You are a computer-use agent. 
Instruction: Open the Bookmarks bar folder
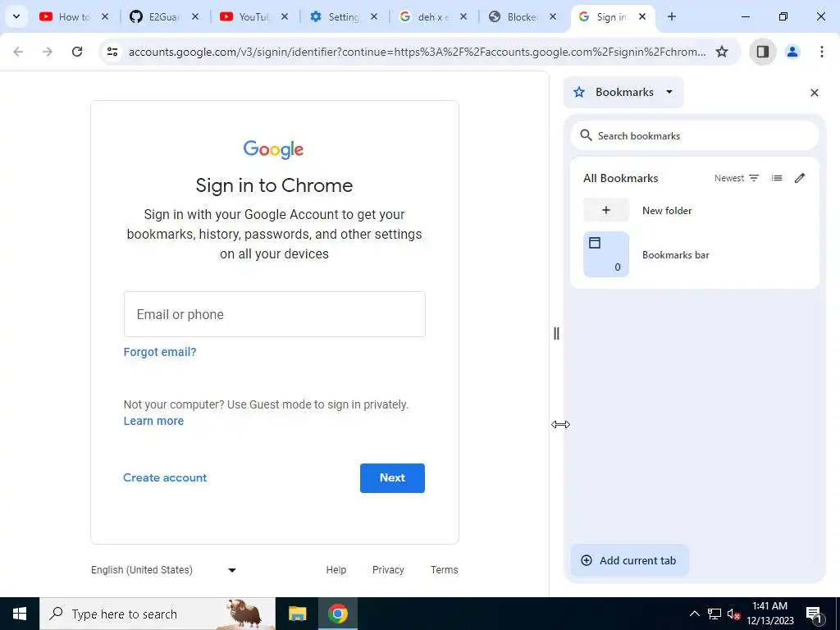[695, 254]
